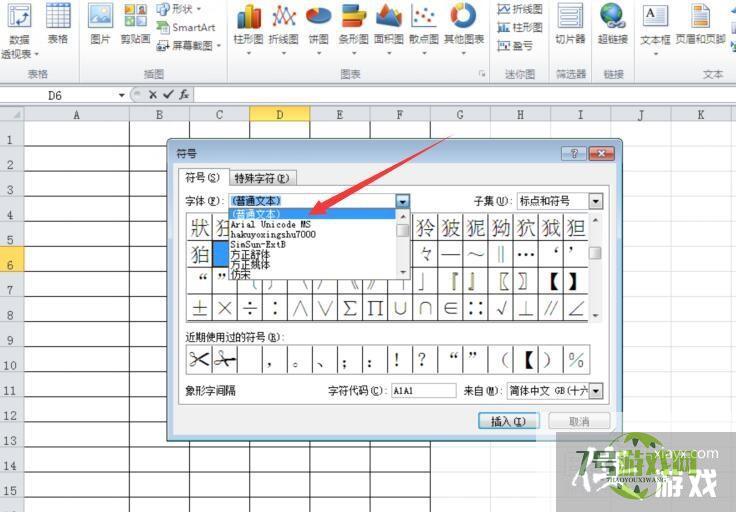Insert an Area chart
Screen dimensions: 736x512
[389, 29]
